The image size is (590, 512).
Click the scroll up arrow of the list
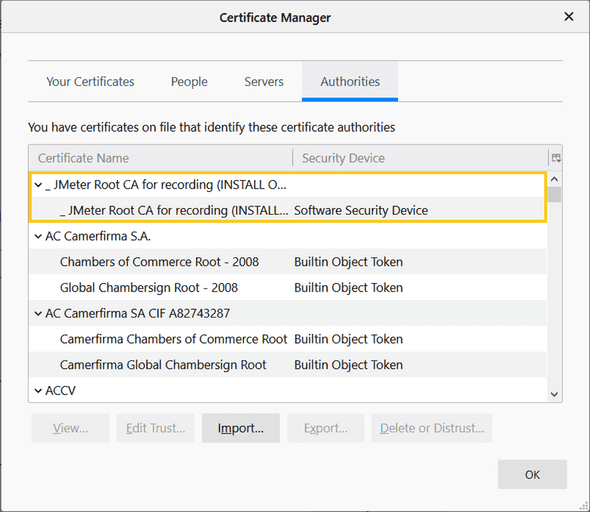point(554,179)
